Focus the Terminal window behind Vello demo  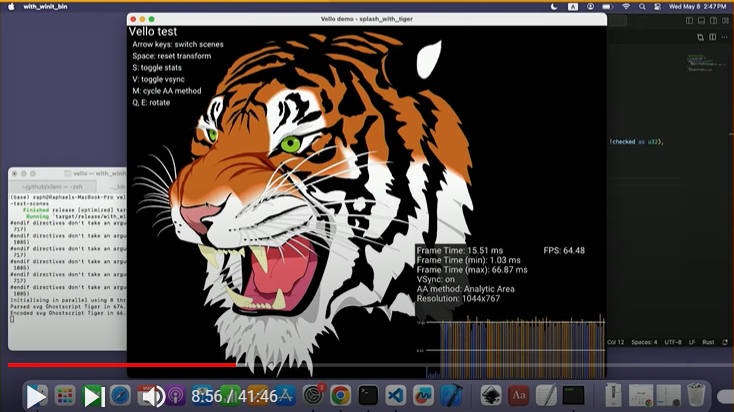click(67, 258)
